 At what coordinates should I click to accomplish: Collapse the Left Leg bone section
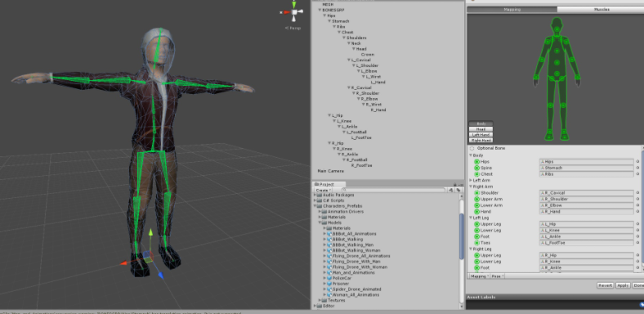[471, 218]
